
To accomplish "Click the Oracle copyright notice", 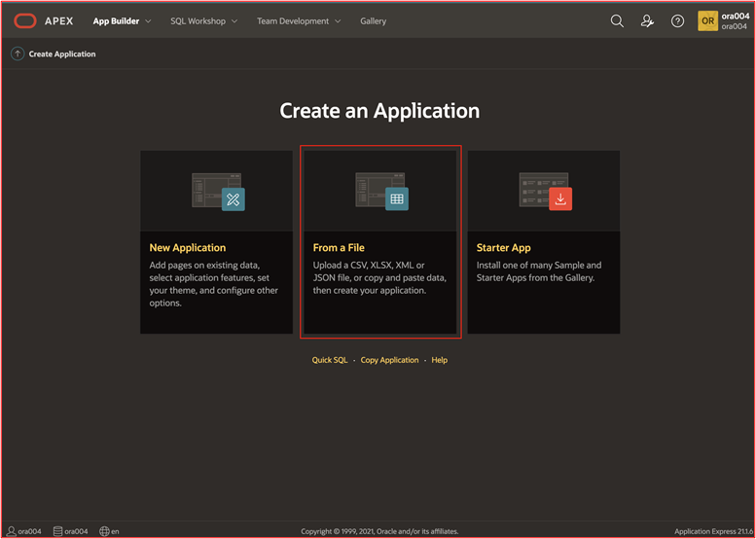I will (x=379, y=531).
